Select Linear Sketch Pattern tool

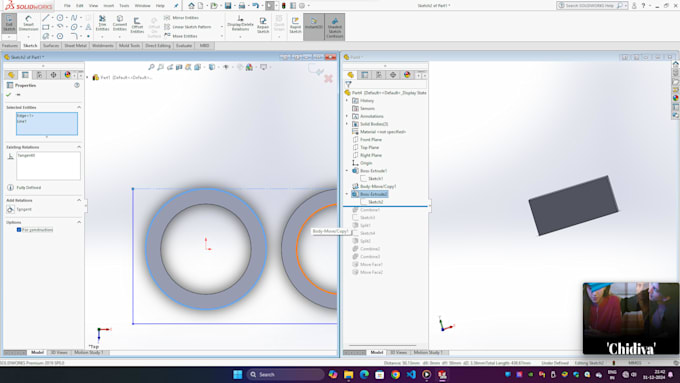187,27
